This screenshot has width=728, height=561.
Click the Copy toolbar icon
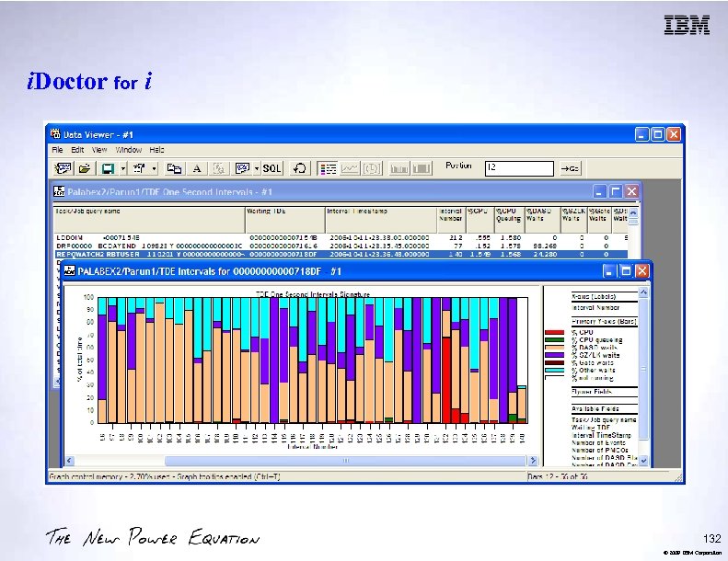tap(174, 168)
